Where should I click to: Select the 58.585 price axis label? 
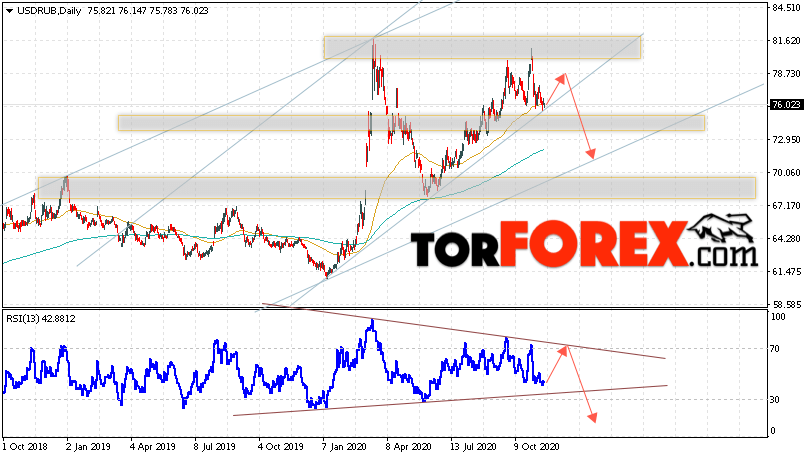(786, 304)
